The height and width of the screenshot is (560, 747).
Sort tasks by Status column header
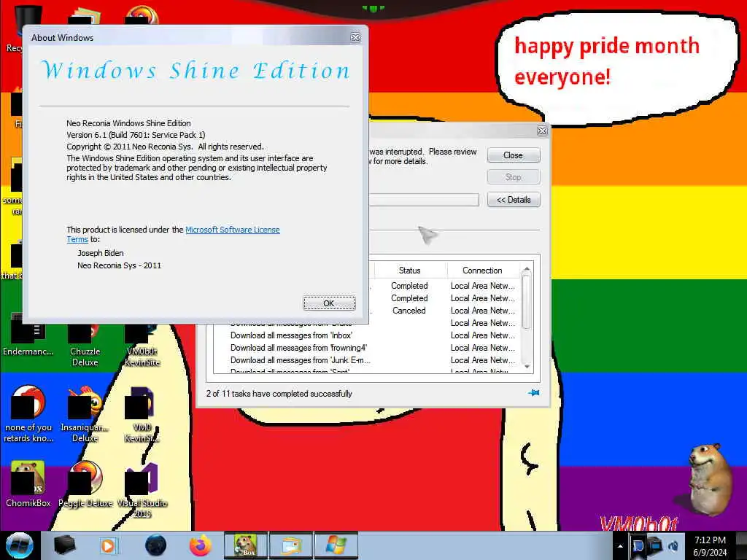coord(410,270)
